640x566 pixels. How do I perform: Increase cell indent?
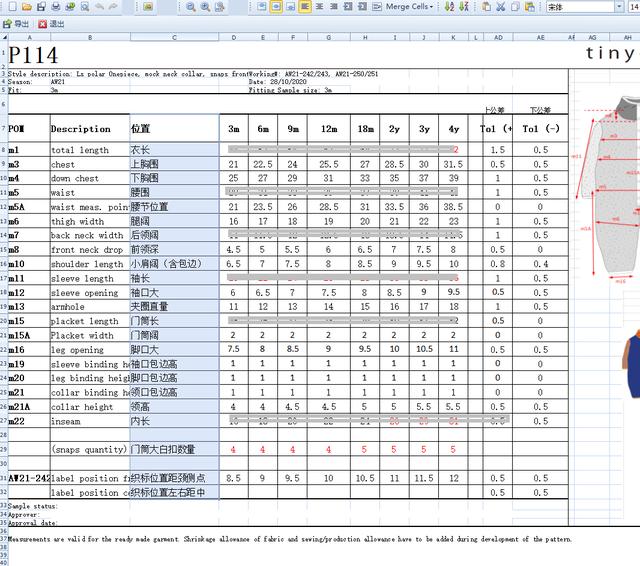[x=362, y=7]
